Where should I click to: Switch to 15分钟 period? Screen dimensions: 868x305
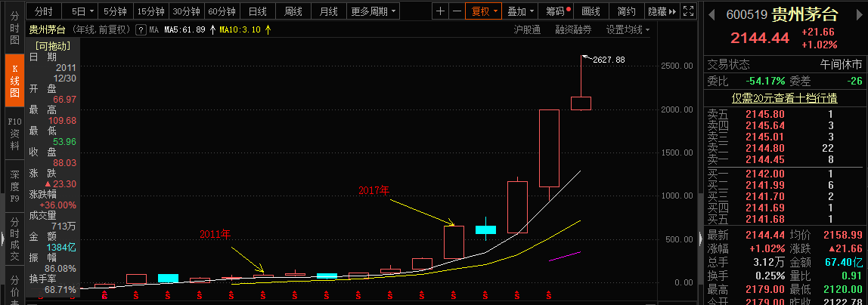click(x=150, y=11)
